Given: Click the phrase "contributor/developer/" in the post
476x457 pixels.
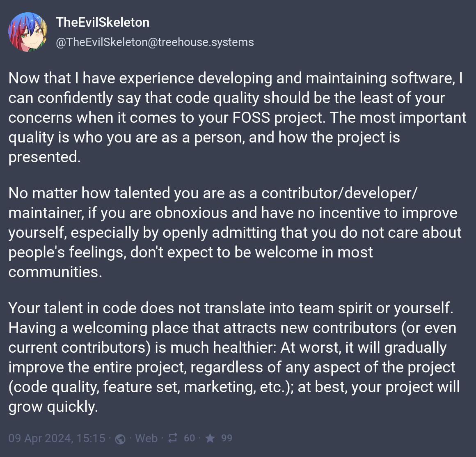Looking at the screenshot, I should pos(339,193).
